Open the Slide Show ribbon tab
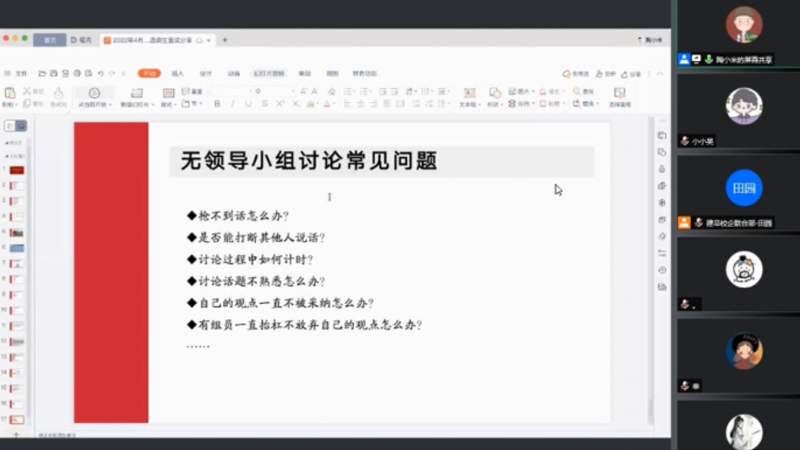The image size is (800, 450). (269, 73)
